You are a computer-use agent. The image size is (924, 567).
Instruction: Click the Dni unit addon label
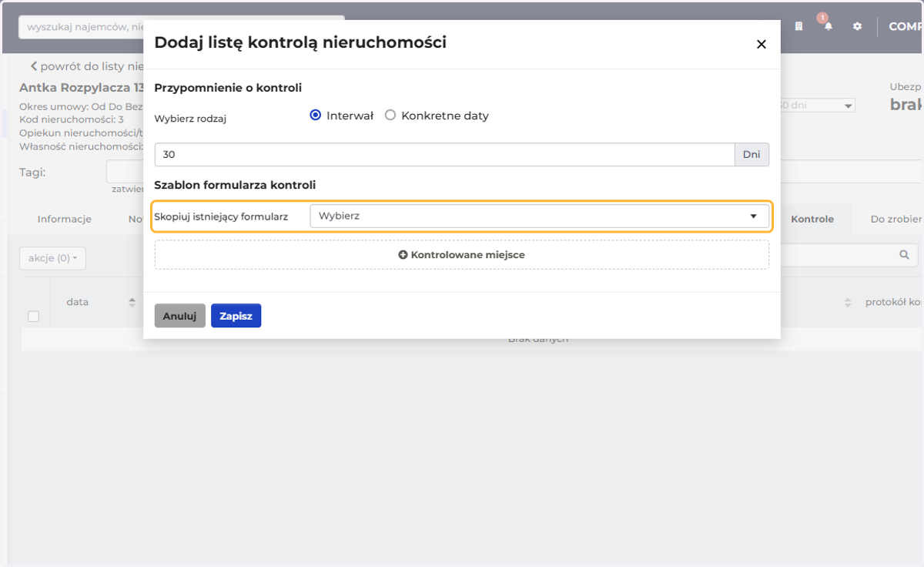click(752, 154)
